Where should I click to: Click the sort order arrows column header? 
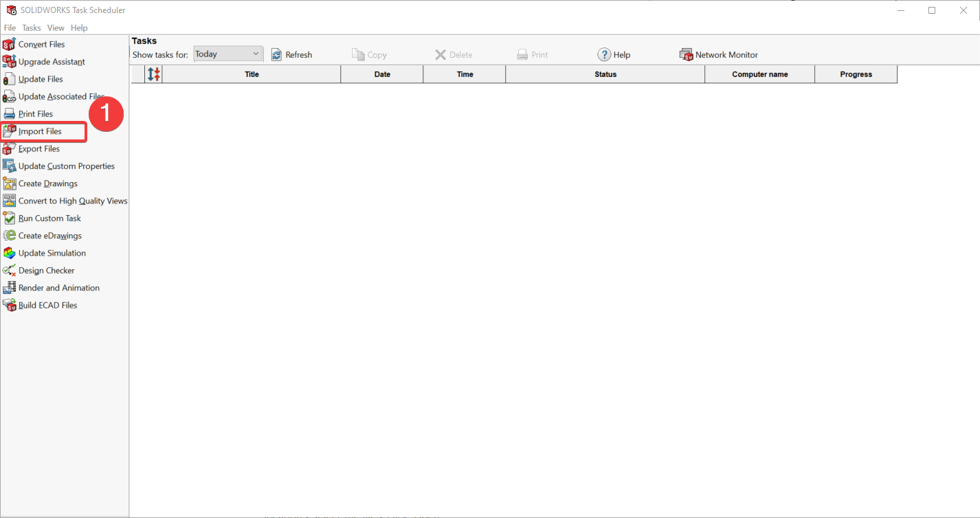coord(154,74)
